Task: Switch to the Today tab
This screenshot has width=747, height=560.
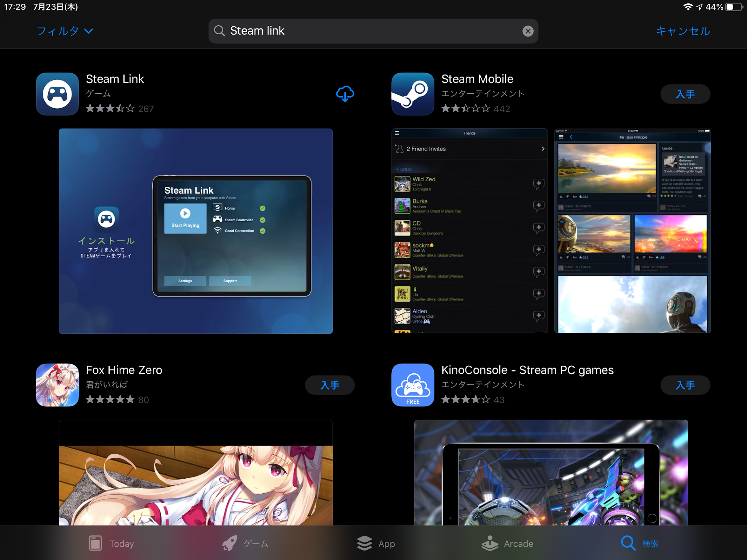Action: [112, 544]
